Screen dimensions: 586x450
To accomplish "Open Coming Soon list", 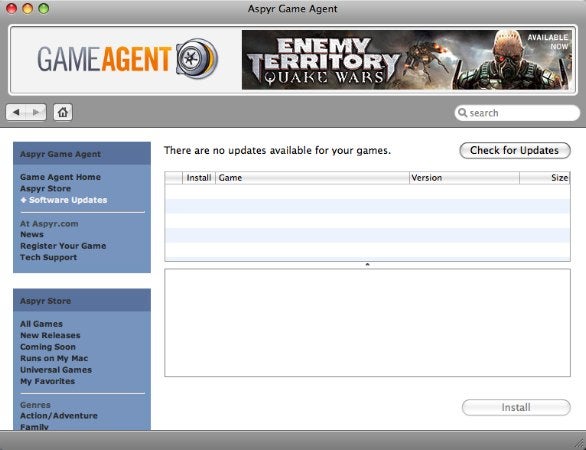I will pyautogui.click(x=48, y=347).
